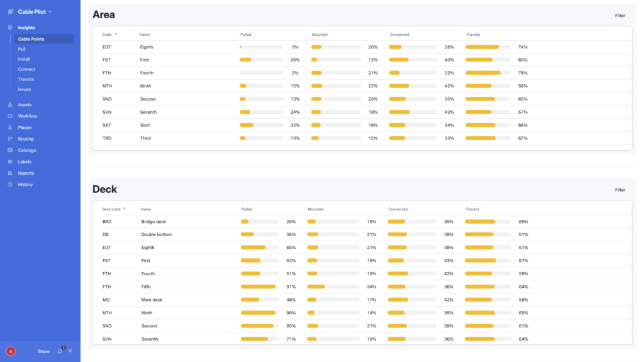The height and width of the screenshot is (362, 644).
Task: Click the Pulled progress bar for Fifth deck
Action: (258, 287)
